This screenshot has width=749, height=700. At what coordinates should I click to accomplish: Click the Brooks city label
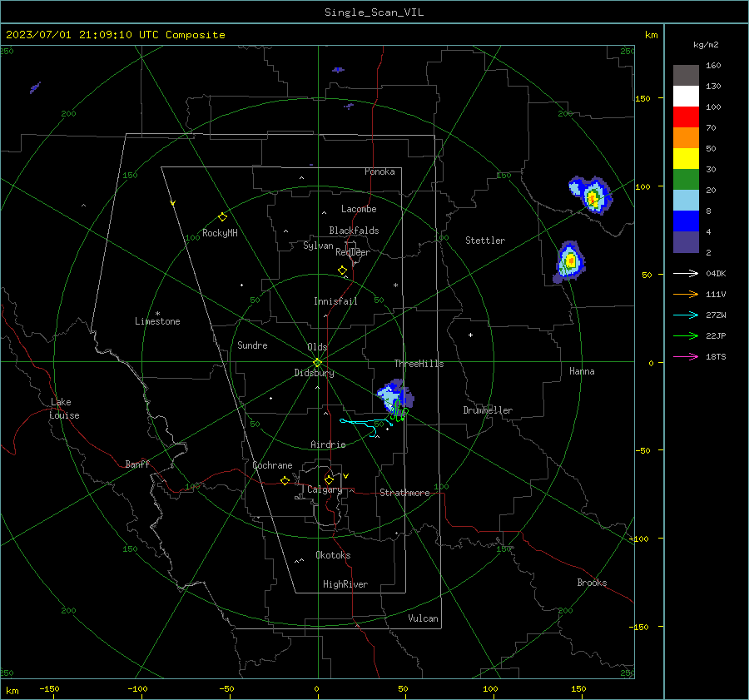pyautogui.click(x=592, y=583)
